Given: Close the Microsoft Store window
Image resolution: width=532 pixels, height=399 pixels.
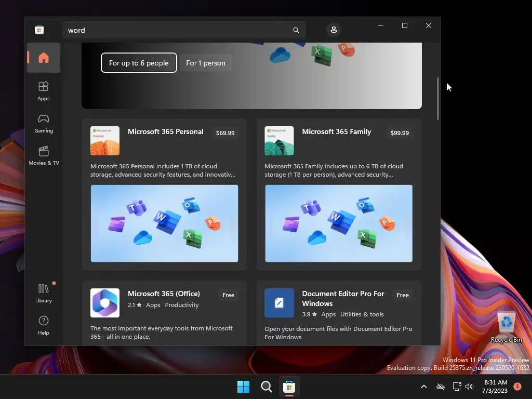Looking at the screenshot, I should point(429,25).
